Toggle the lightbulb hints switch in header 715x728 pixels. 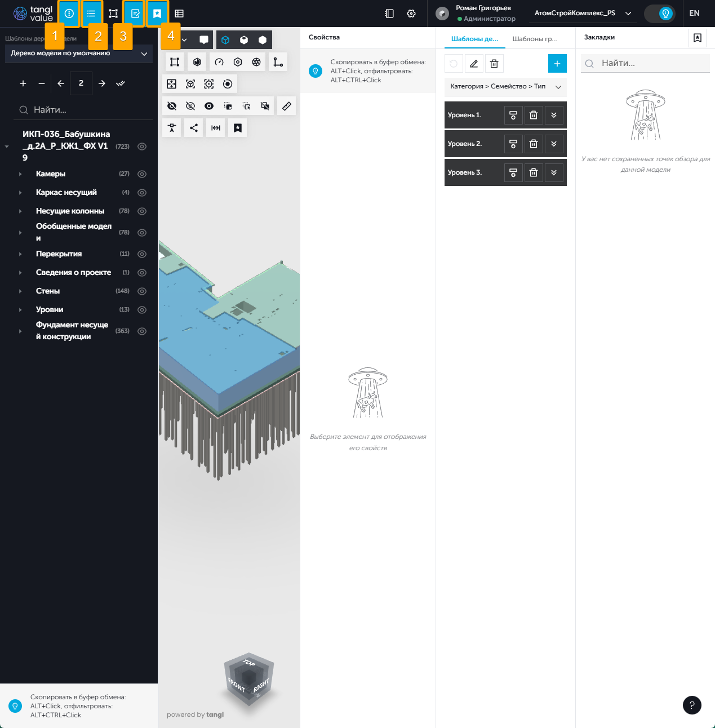(660, 14)
